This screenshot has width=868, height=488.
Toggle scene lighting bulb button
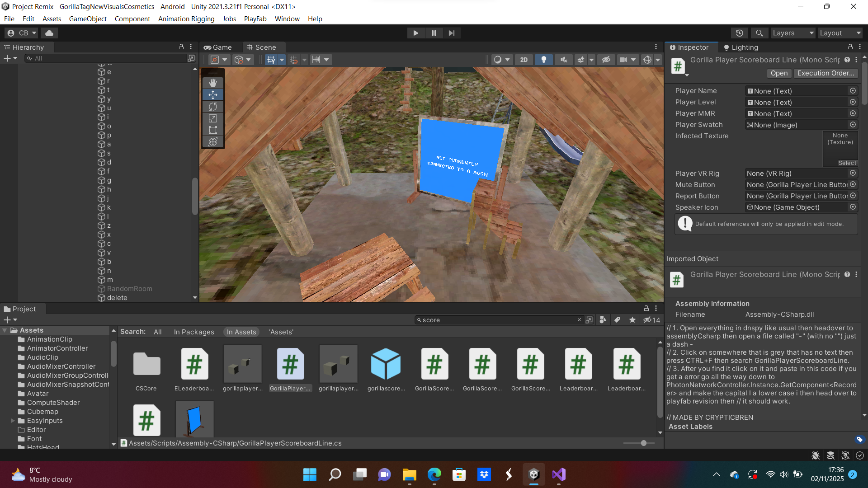(x=543, y=60)
